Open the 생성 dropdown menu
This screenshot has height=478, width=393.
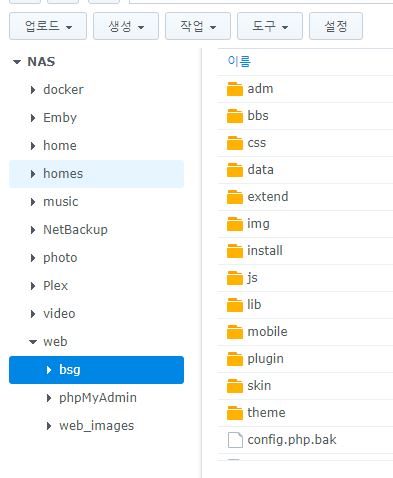pos(126,26)
